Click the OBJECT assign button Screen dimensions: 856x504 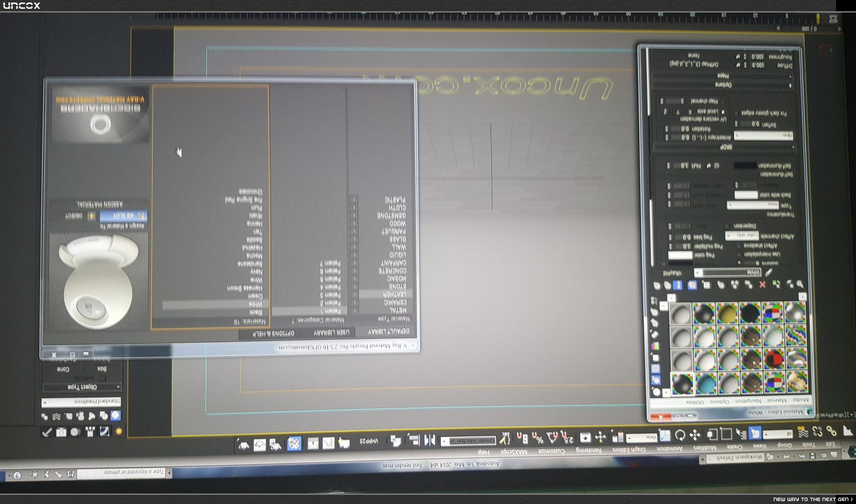pyautogui.click(x=74, y=215)
